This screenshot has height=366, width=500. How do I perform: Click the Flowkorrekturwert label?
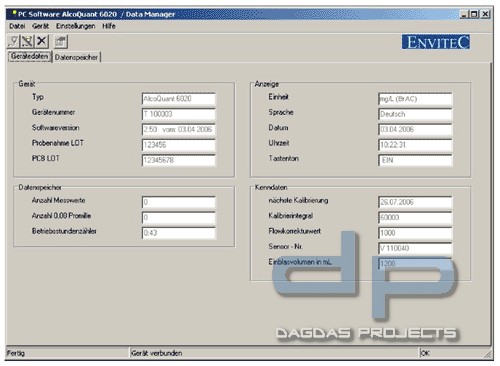point(295,231)
